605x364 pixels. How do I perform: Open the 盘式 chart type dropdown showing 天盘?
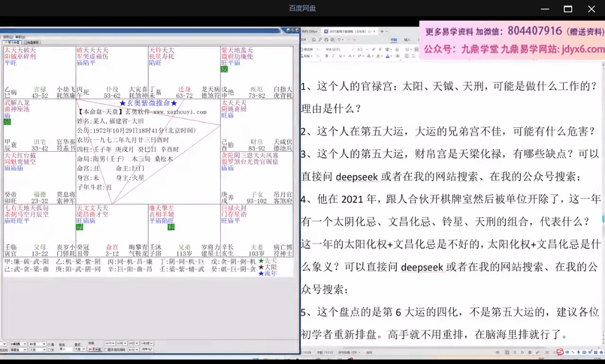pos(80,348)
